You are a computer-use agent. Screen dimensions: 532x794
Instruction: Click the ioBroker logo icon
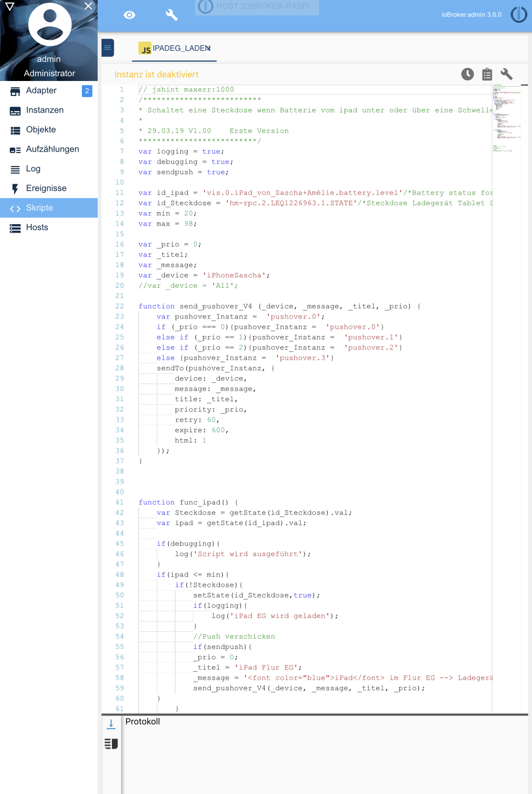pos(519,15)
